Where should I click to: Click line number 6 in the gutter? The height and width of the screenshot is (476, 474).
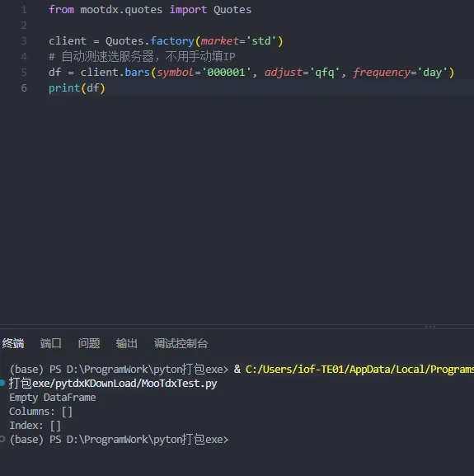(x=24, y=88)
